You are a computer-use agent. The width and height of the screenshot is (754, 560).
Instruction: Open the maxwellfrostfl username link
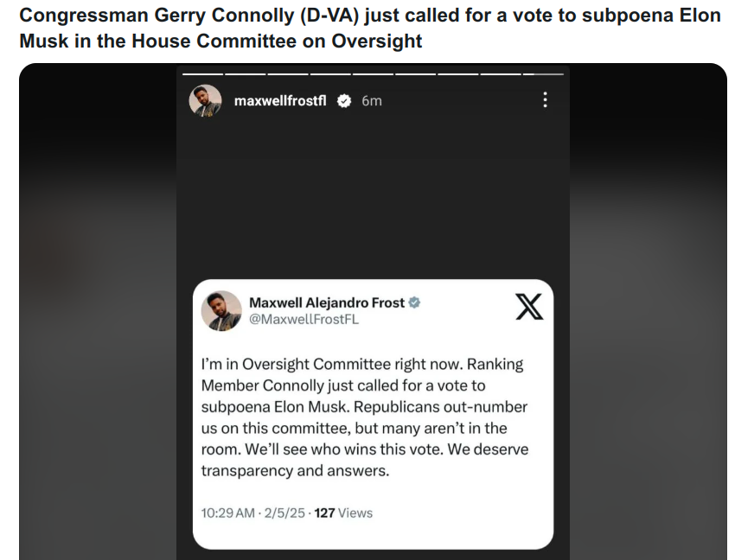pyautogui.click(x=280, y=101)
